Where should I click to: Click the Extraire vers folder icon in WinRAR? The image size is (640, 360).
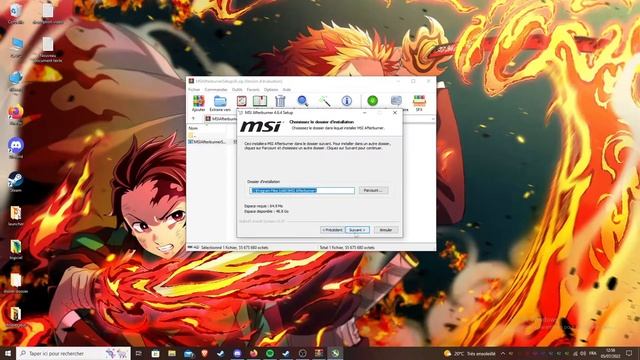tap(220, 103)
